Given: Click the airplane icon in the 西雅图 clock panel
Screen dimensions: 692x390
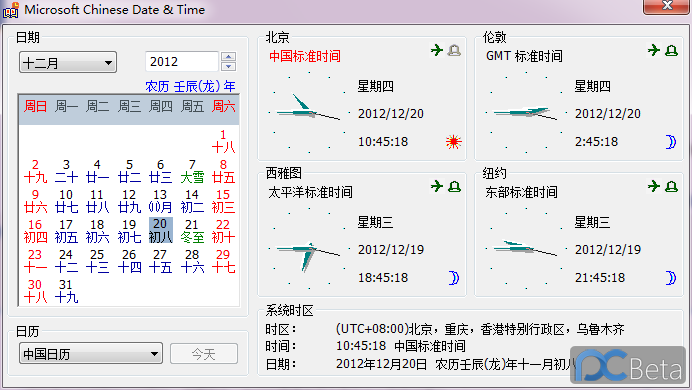Looking at the screenshot, I should pyautogui.click(x=436, y=186).
